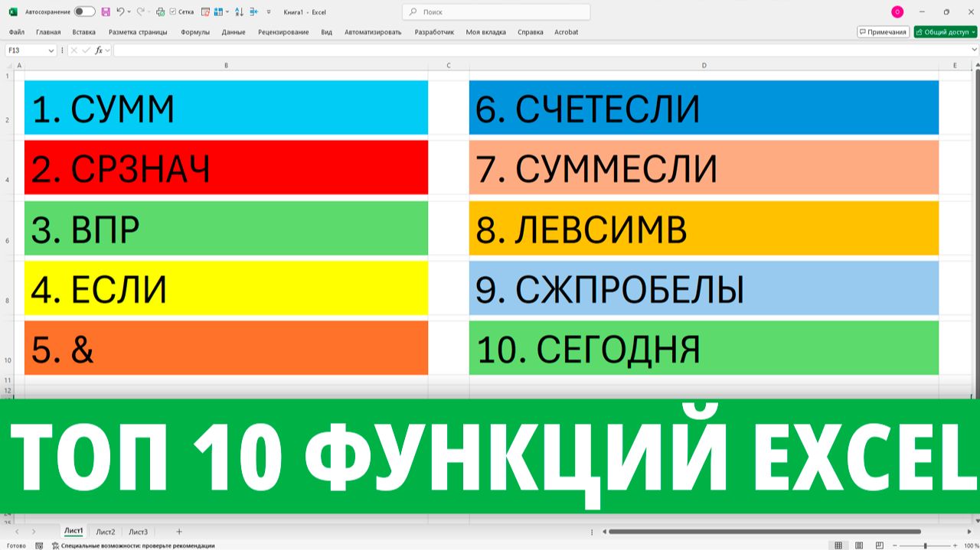The image size is (980, 550).
Task: Select the column E header
Action: pyautogui.click(x=955, y=65)
